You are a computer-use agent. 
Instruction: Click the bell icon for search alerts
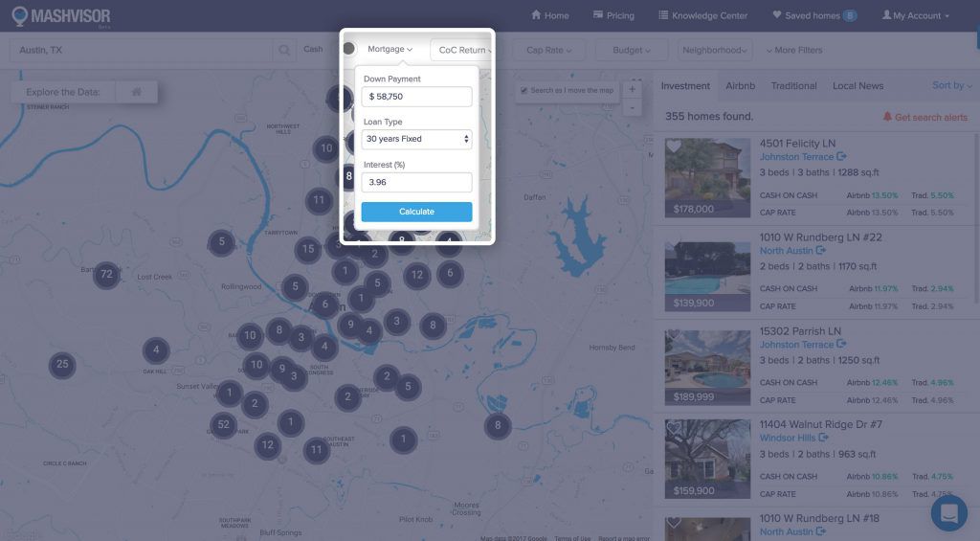tap(887, 117)
